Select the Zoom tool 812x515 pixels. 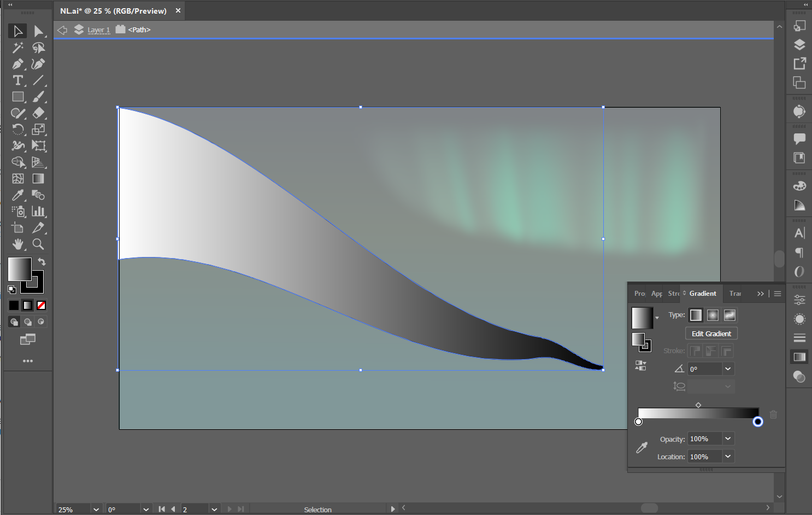click(x=38, y=244)
